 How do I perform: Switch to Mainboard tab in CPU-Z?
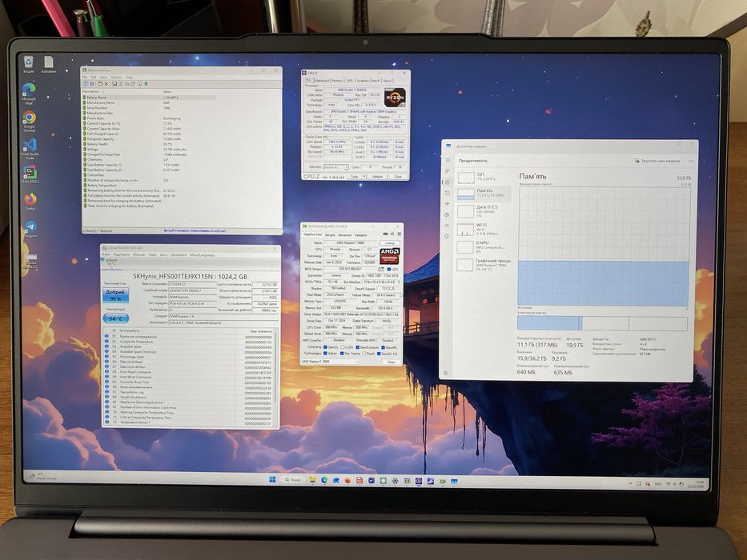(x=322, y=81)
